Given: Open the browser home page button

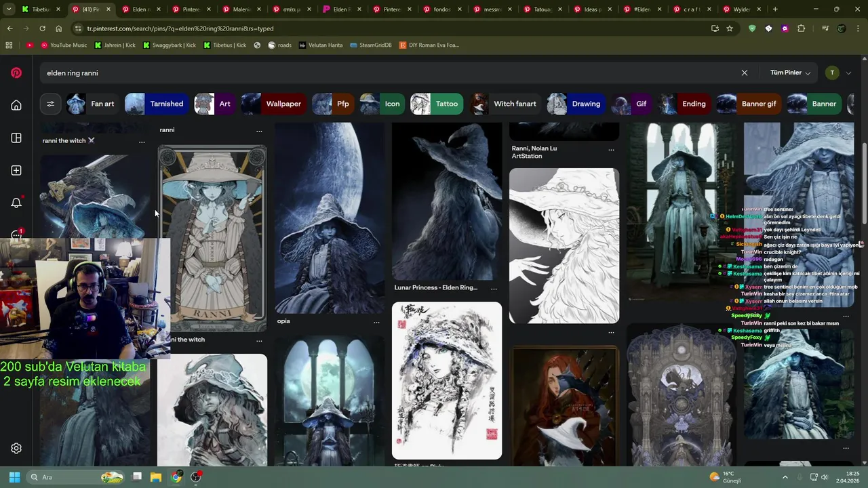Looking at the screenshot, I should coord(58,28).
